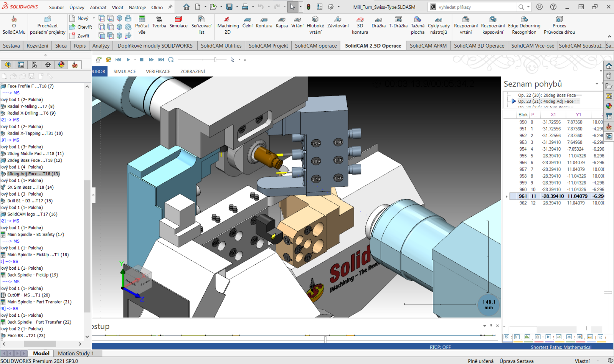Select the Závitování threading operation
Viewport: 614px width, 364px height.
pos(338,23)
